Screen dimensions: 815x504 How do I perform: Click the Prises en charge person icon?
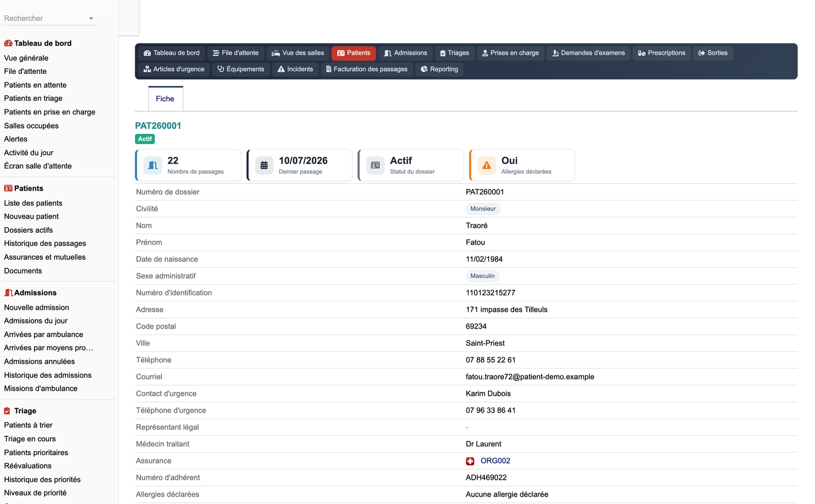tap(485, 53)
